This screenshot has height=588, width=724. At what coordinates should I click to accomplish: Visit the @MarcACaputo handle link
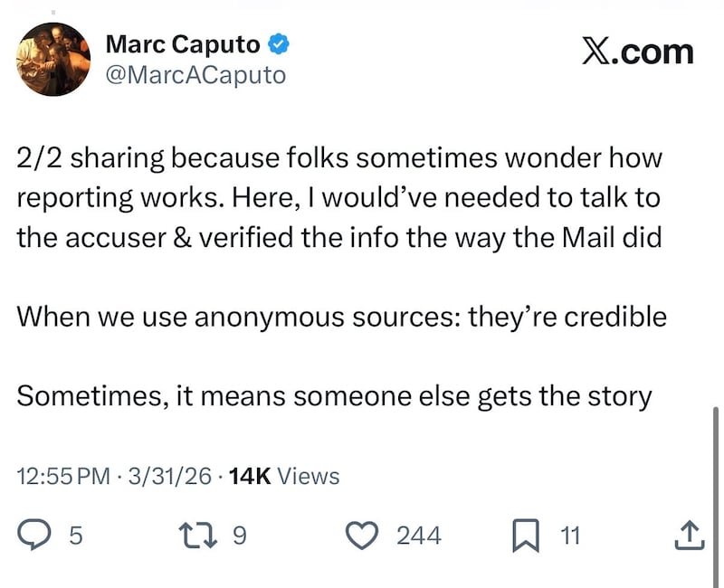click(195, 74)
